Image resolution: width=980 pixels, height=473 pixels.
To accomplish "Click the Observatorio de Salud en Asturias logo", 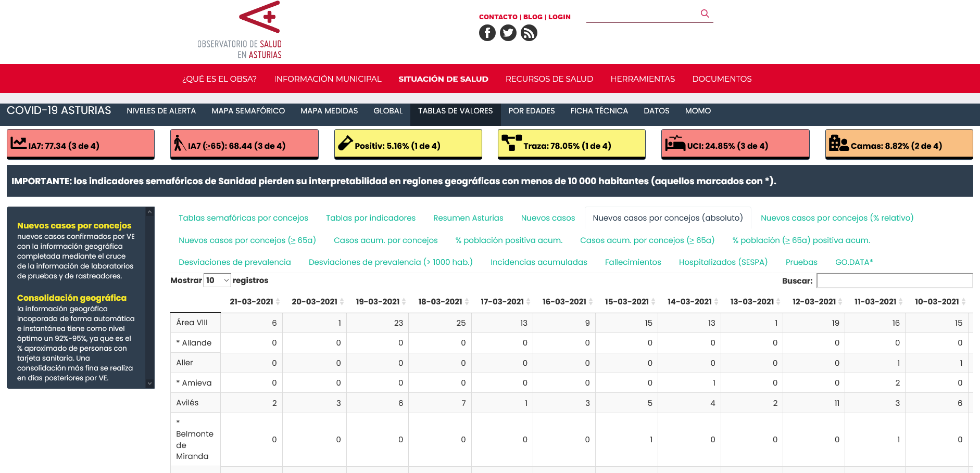I will [240, 30].
